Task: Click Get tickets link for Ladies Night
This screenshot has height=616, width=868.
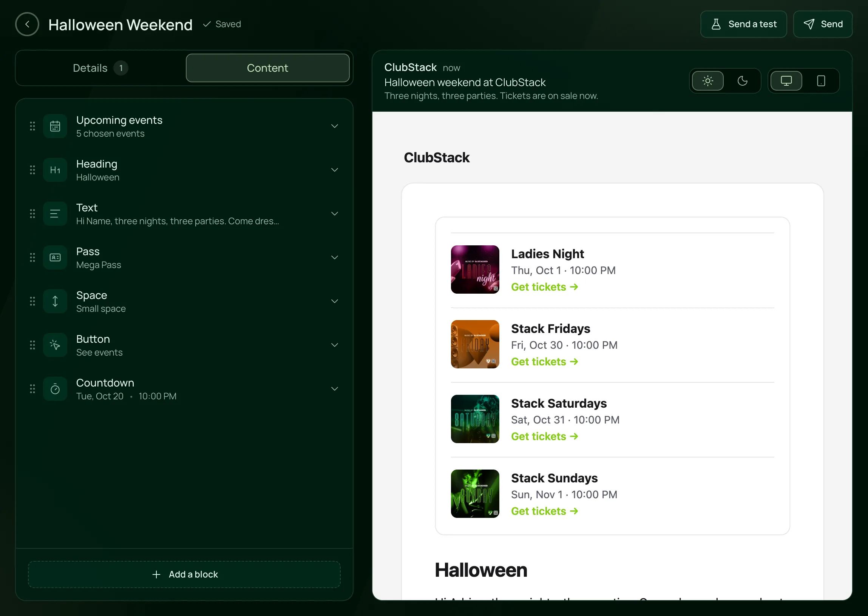Action: pos(545,287)
